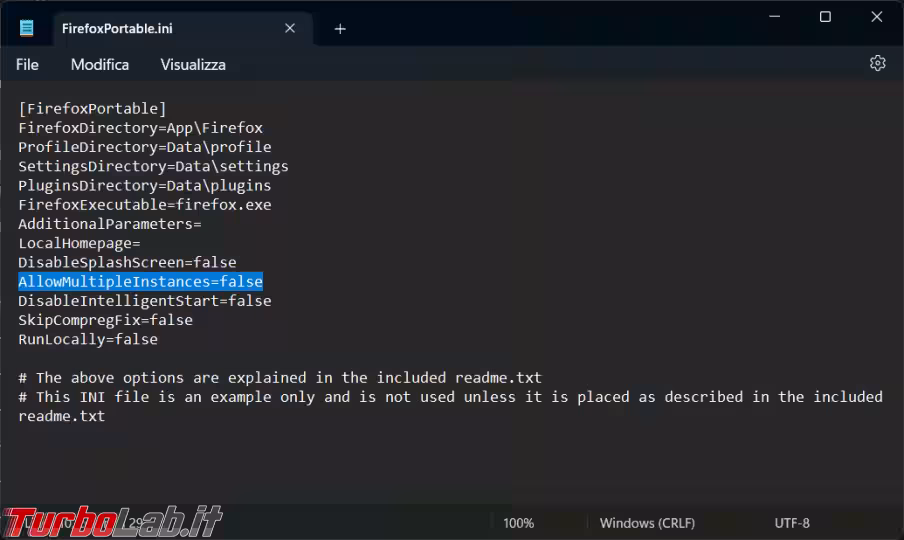Place cursor after AdditionalParameters=

[202, 224]
